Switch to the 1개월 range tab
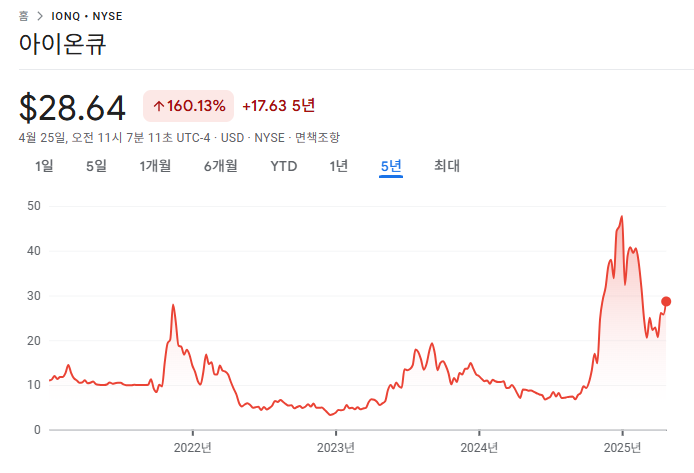The width and height of the screenshot is (694, 473). pyautogui.click(x=155, y=166)
